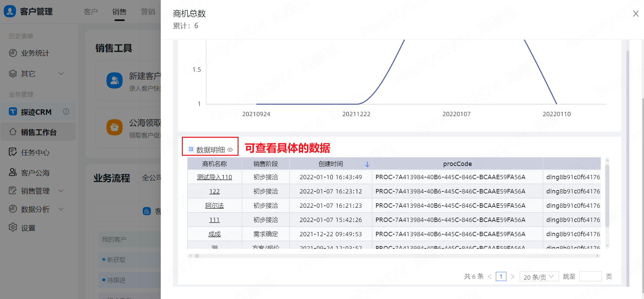Open the 成成 opportunity link
Image resolution: width=644 pixels, height=299 pixels.
tap(214, 234)
